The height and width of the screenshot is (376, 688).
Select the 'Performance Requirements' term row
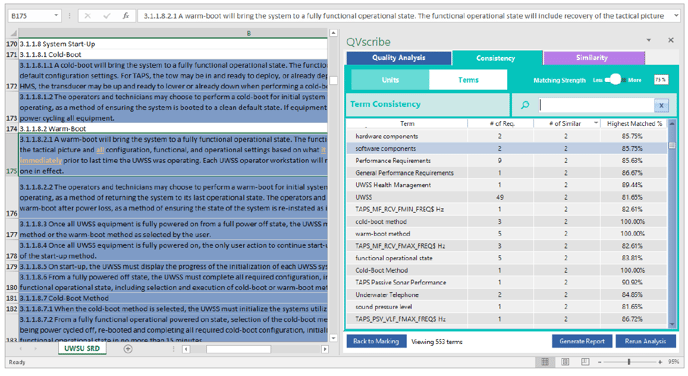507,161
